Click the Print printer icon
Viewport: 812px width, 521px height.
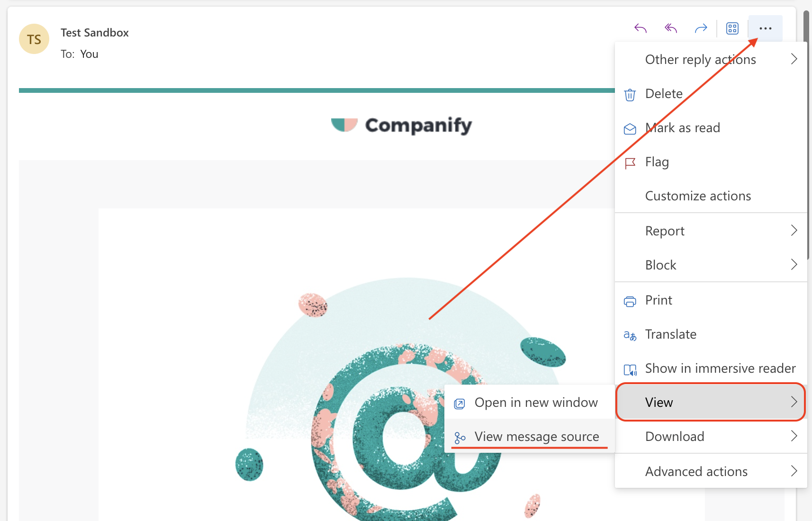click(x=630, y=301)
